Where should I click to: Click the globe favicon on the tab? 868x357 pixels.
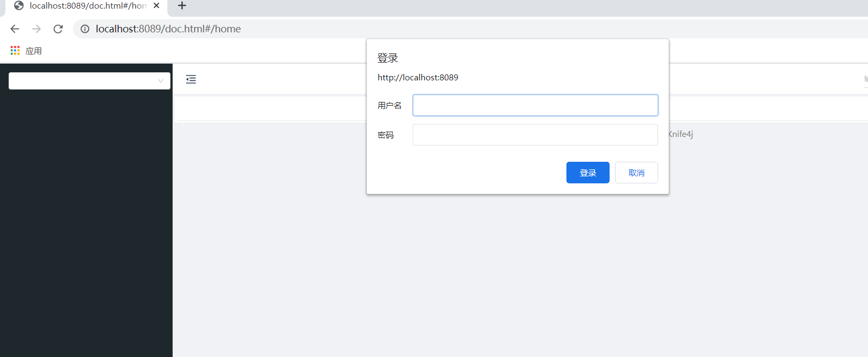[19, 5]
